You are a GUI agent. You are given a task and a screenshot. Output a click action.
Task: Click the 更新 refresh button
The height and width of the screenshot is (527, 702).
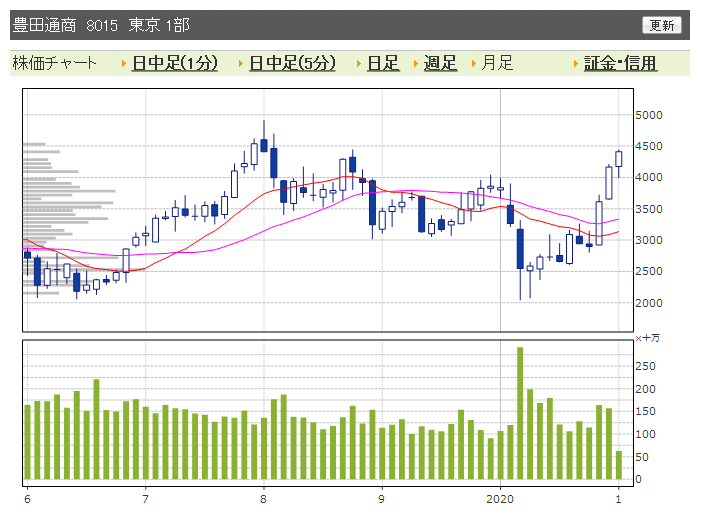tap(662, 25)
